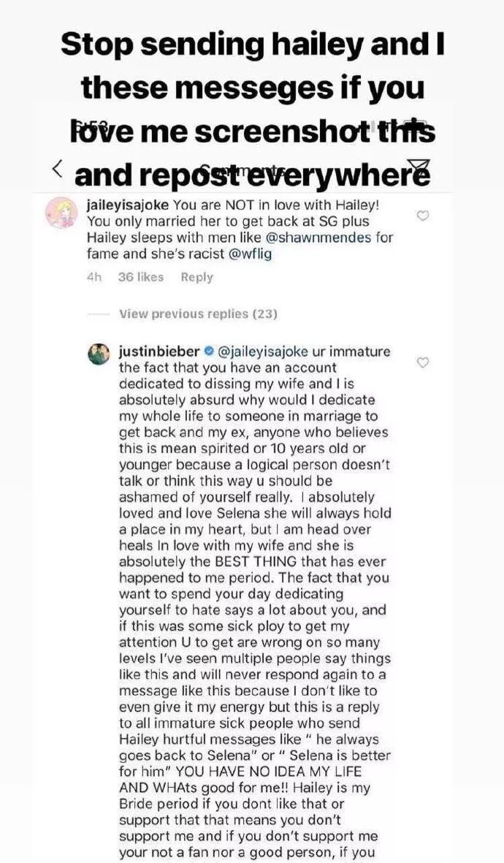
Task: Click the blue verified badge beside justinbieber
Action: point(208,351)
